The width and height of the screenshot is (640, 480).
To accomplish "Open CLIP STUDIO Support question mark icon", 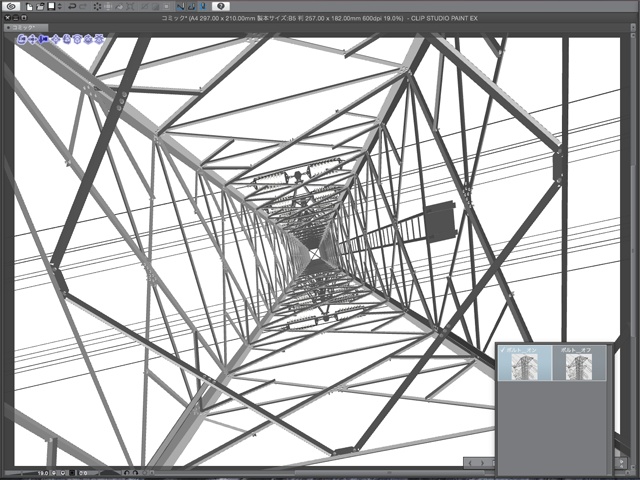I will pos(221,6).
